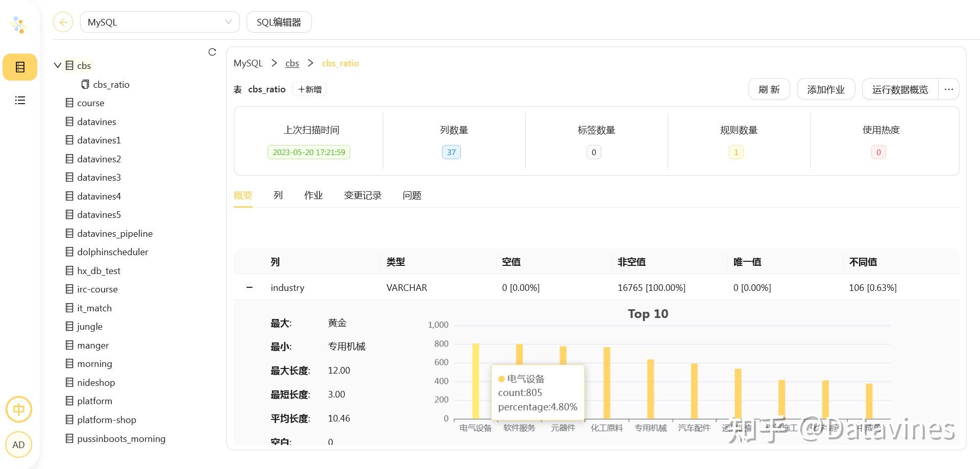Switch language with the 中 button
Screen dimensions: 980x469
click(x=19, y=409)
